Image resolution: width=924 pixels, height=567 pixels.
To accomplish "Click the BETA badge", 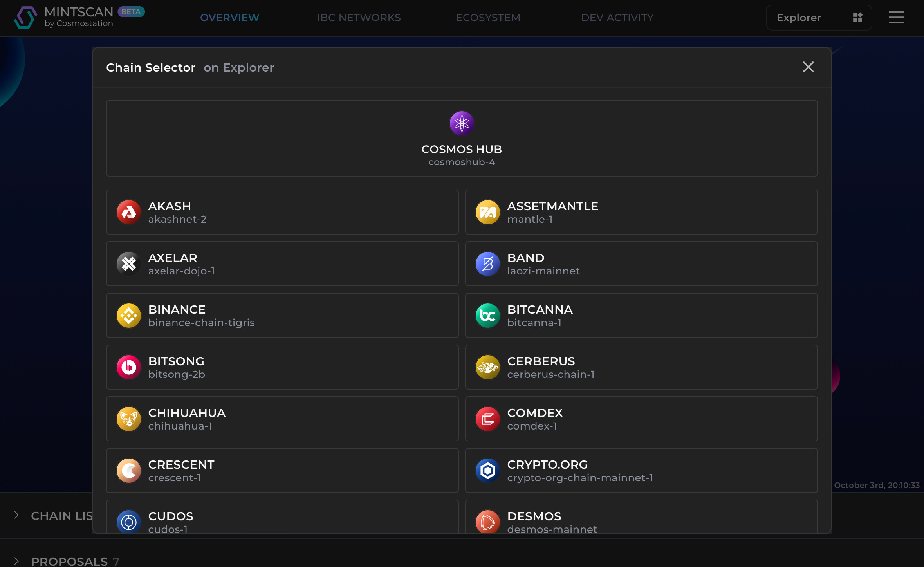I will click(x=131, y=12).
